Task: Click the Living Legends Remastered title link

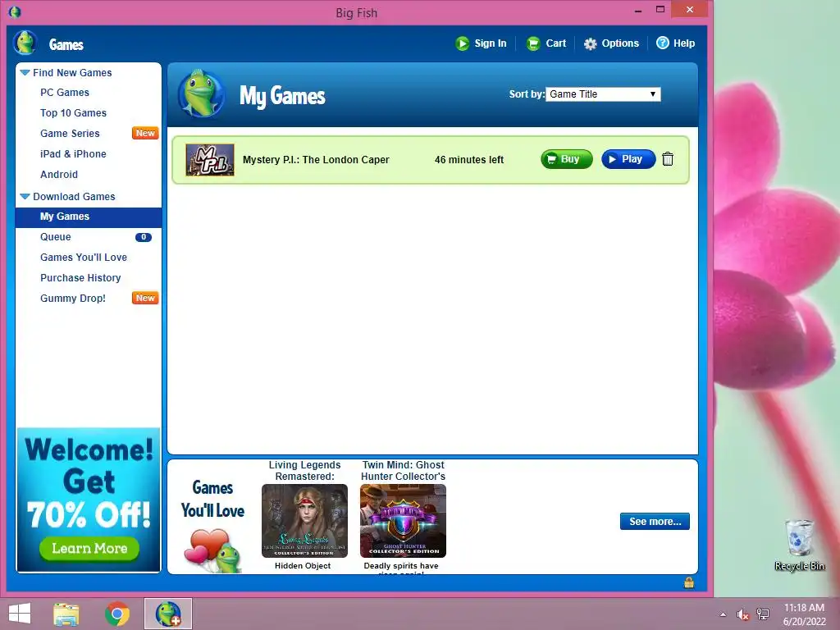Action: [305, 471]
